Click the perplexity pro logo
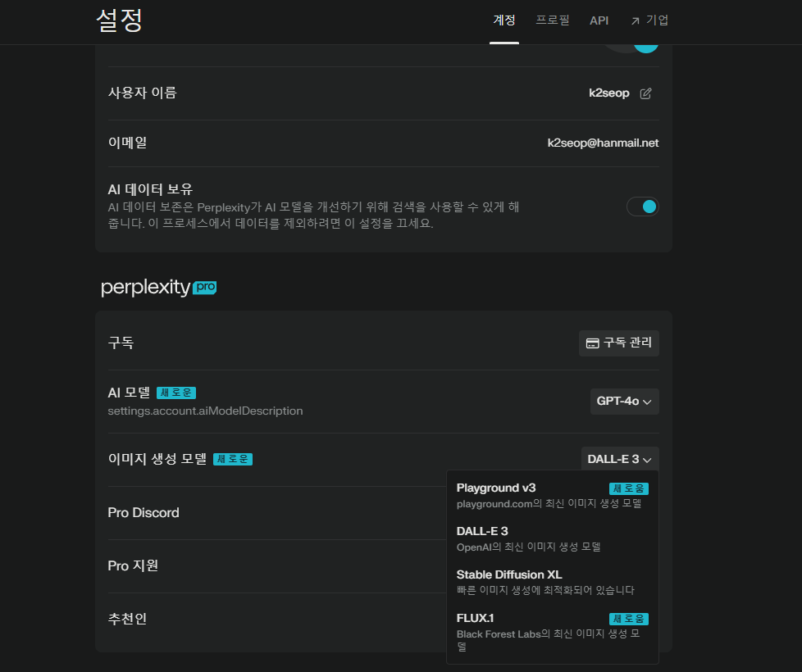This screenshot has height=672, width=802. coord(158,287)
